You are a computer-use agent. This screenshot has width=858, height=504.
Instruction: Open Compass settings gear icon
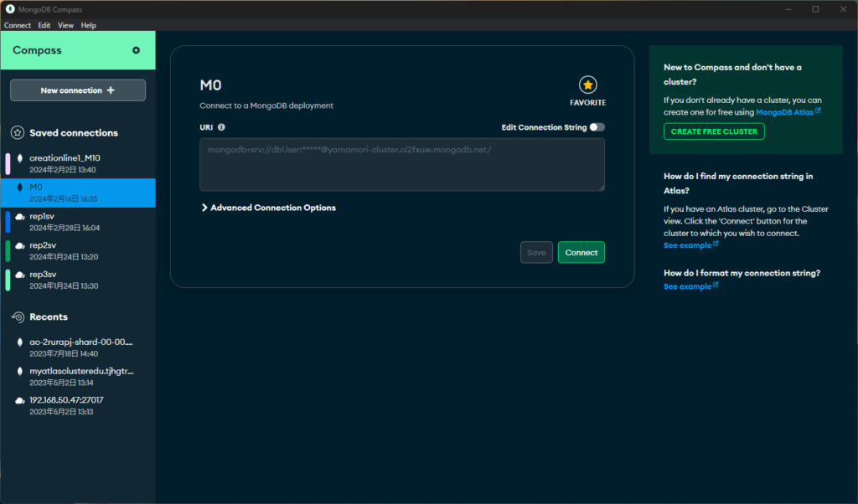pos(136,50)
